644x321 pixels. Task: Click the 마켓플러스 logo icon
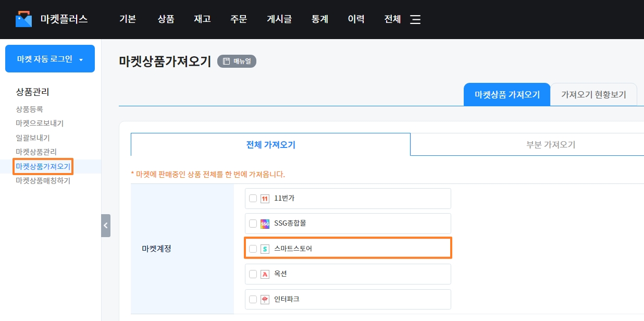pos(23,19)
